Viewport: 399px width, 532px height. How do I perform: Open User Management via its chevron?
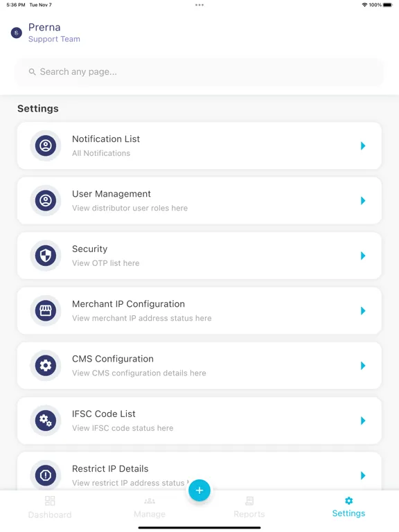coord(363,200)
